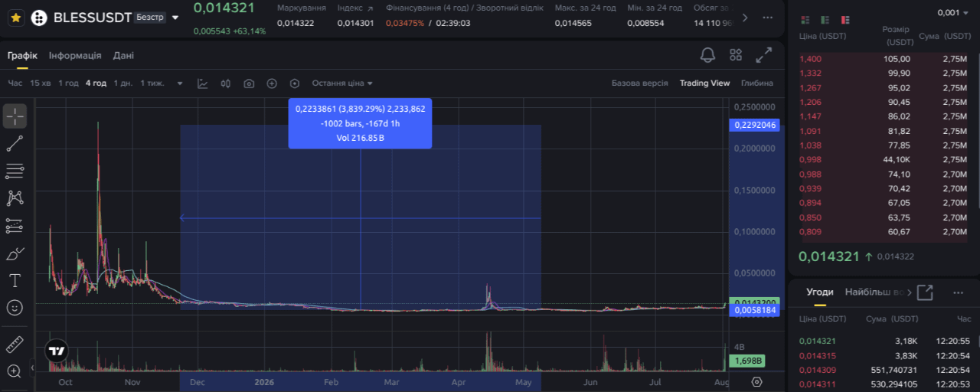Switch to the Графік tab
980x392 pixels.
22,56
